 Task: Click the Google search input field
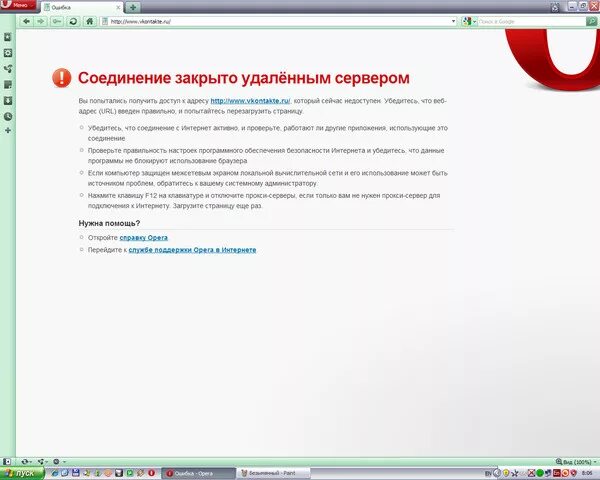pos(532,22)
